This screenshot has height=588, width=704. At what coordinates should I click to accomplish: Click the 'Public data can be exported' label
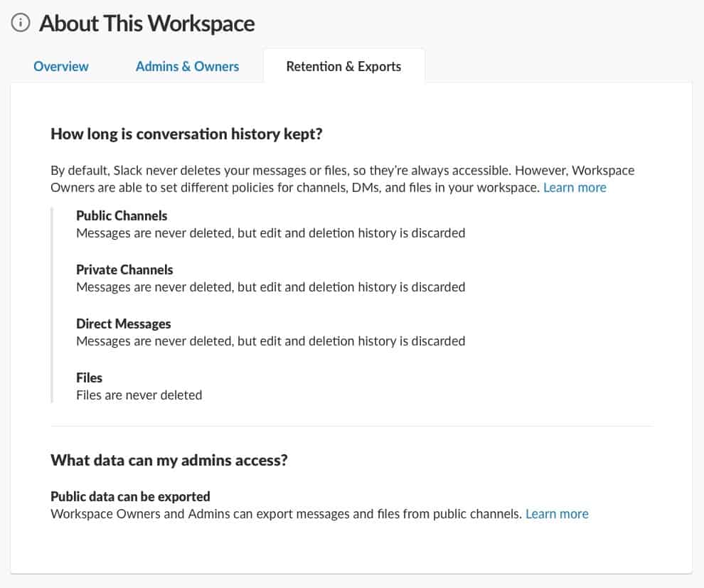[130, 496]
